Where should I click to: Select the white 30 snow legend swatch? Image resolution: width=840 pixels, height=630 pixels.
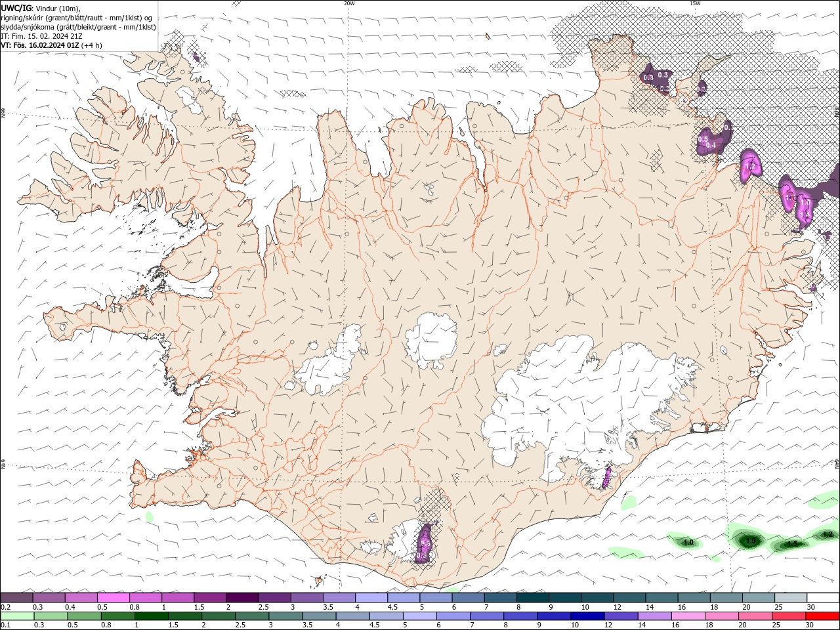(824, 598)
